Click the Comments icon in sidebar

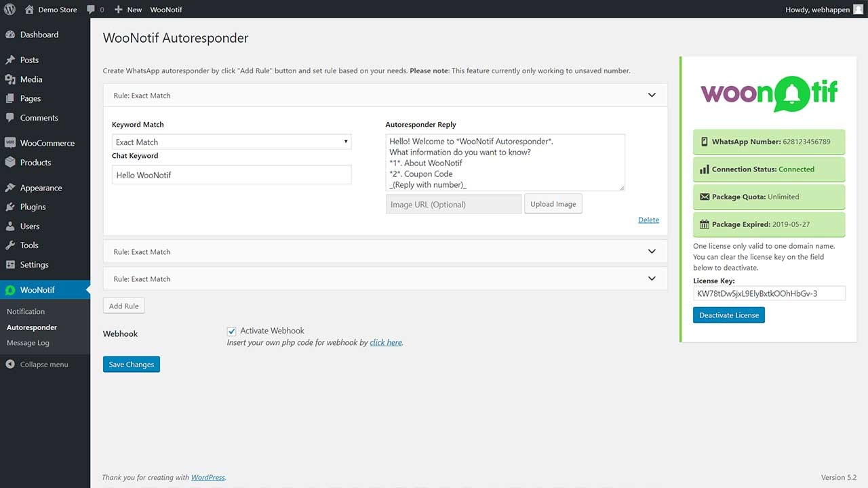point(10,117)
